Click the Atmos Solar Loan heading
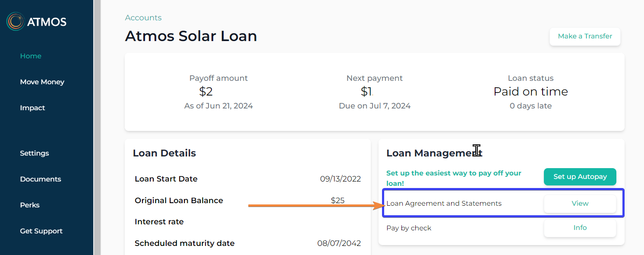The height and width of the screenshot is (255, 644). tap(191, 36)
